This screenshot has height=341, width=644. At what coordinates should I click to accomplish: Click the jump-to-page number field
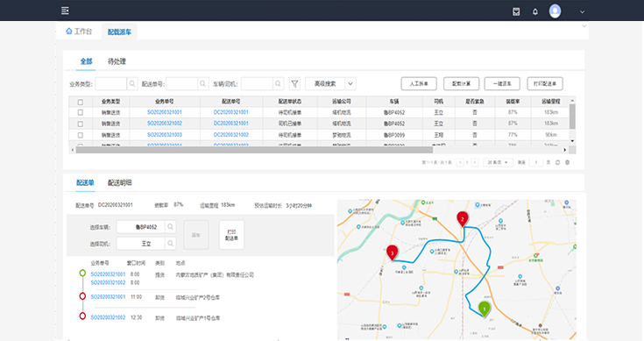click(535, 163)
